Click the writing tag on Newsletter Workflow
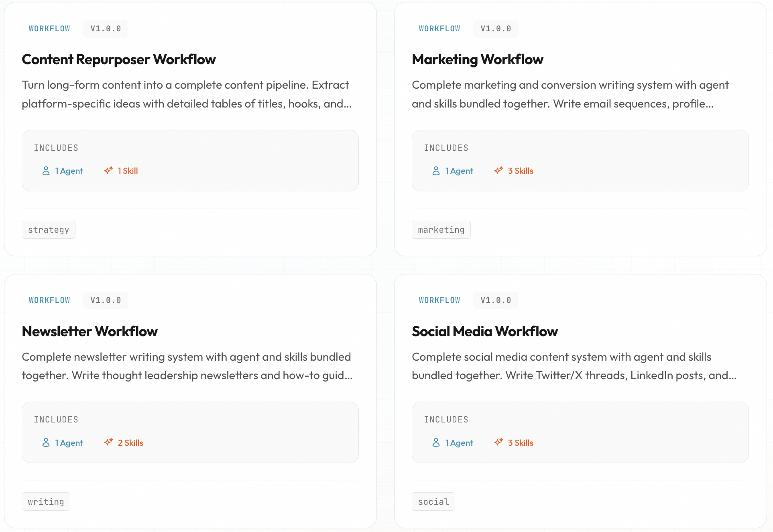This screenshot has width=773, height=532. pyautogui.click(x=45, y=501)
